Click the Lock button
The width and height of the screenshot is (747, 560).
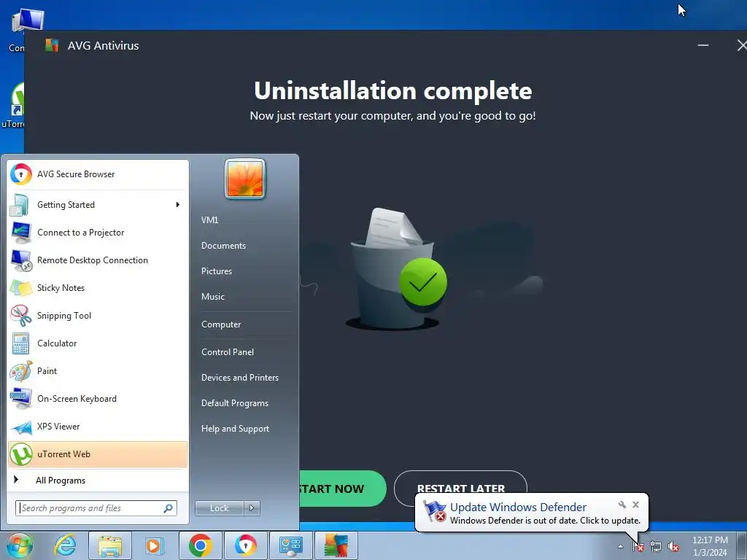tap(219, 508)
